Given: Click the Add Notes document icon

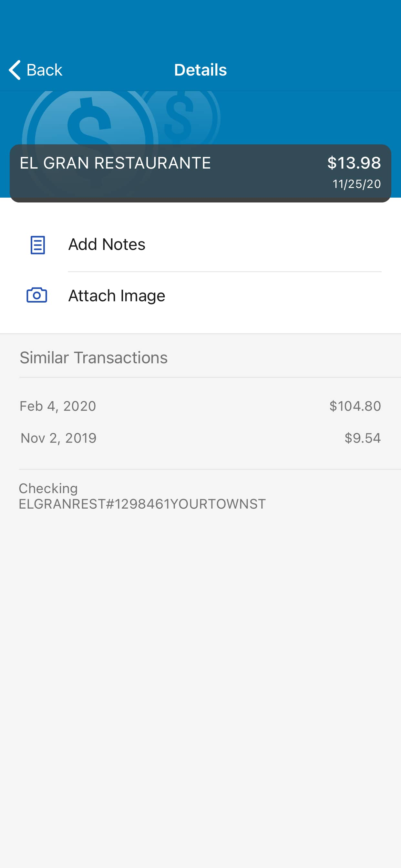Looking at the screenshot, I should [x=37, y=245].
